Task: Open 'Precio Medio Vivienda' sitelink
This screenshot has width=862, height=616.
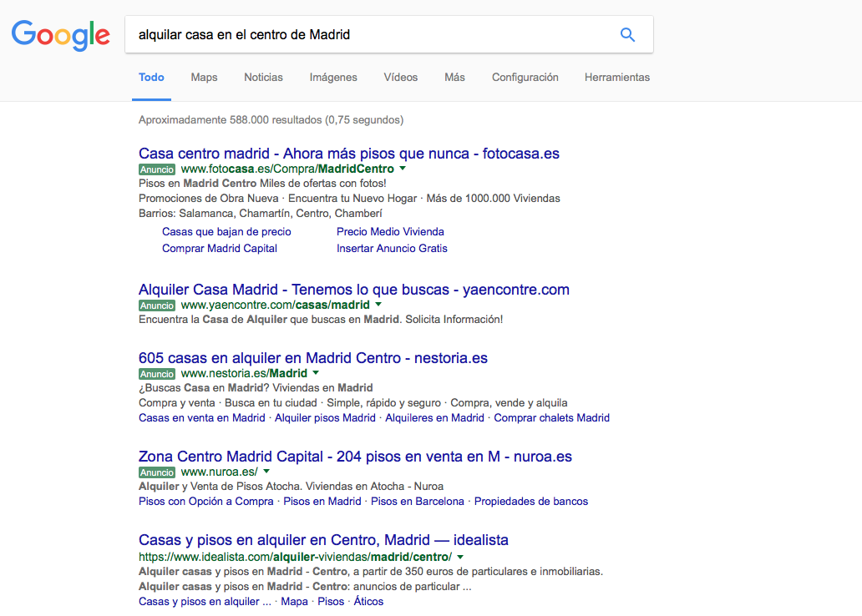Action: [390, 232]
